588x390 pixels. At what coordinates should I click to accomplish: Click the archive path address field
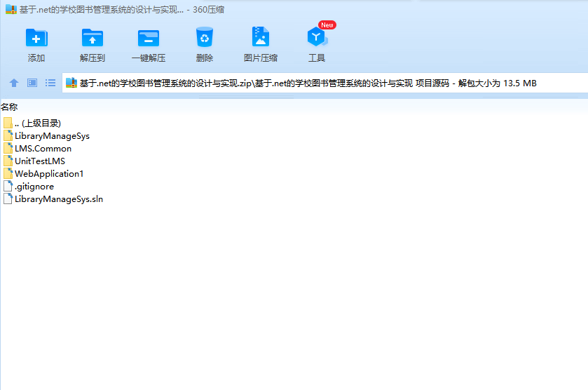[324, 83]
